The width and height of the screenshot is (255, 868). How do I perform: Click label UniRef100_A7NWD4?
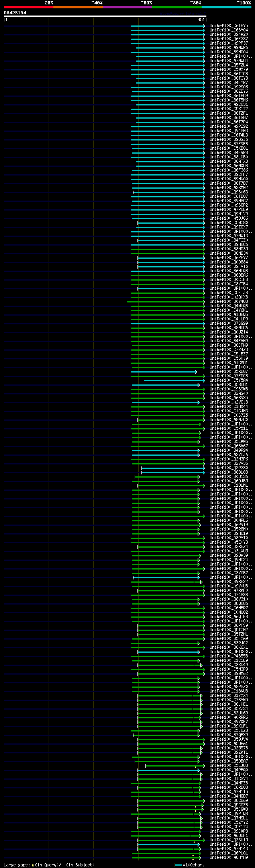pos(229,60)
